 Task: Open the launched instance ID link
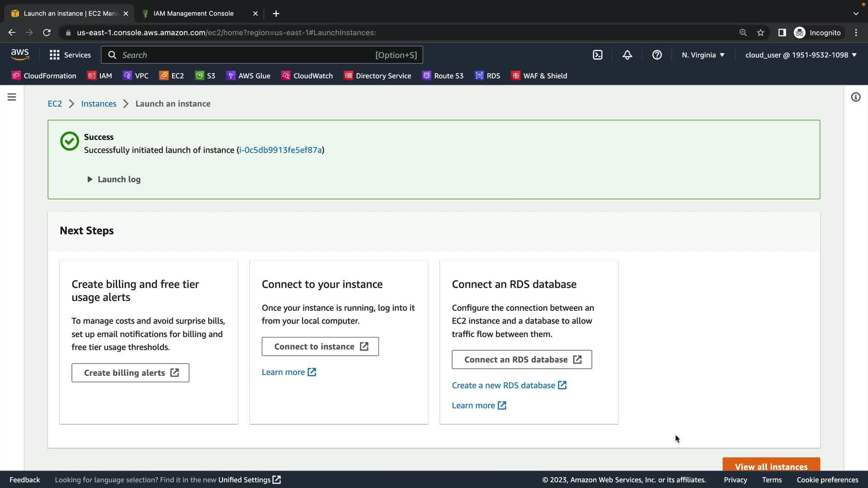click(x=280, y=150)
